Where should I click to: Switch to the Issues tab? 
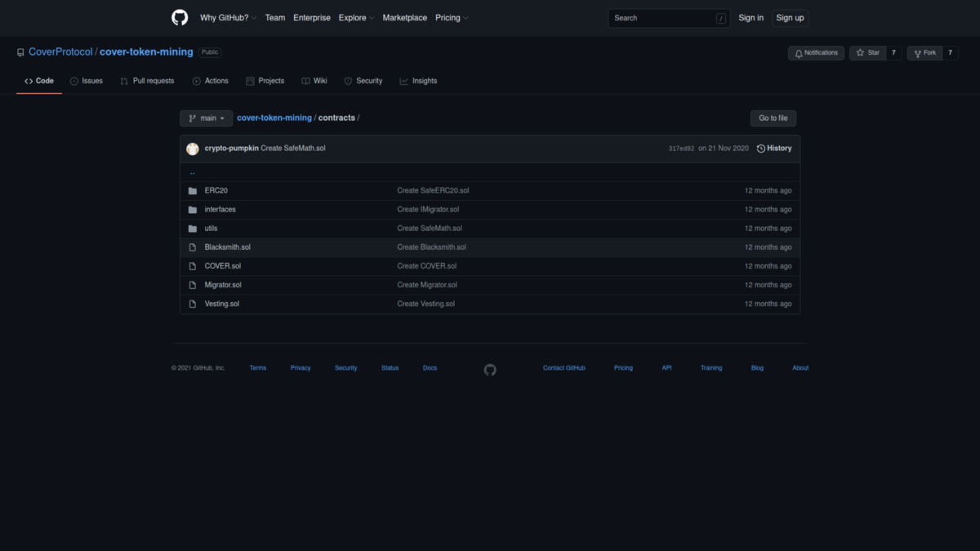[87, 81]
